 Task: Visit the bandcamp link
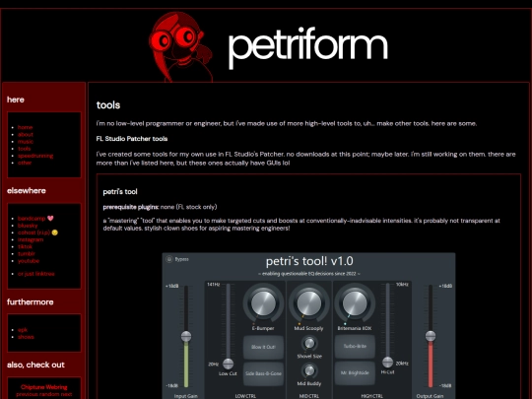32,219
